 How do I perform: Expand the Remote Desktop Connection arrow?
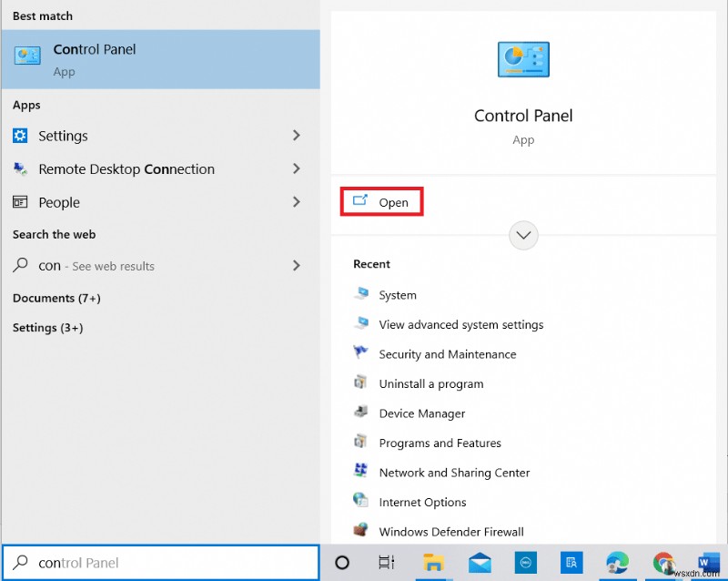coord(297,168)
